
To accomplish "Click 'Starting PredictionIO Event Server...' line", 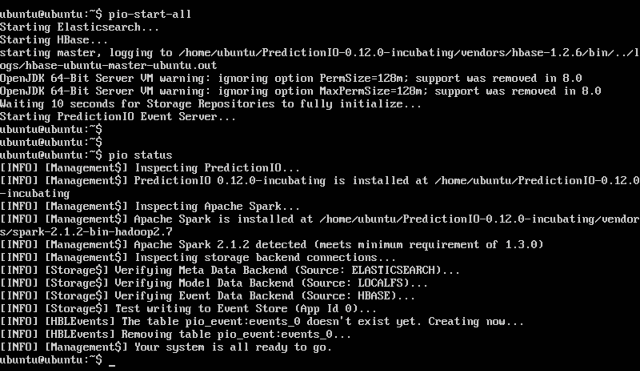I will click(118, 117).
